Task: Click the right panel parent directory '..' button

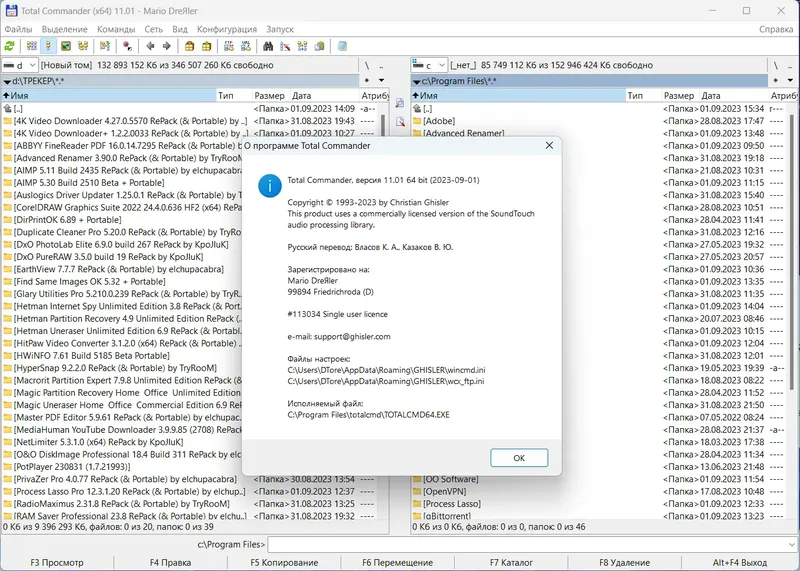Action: pyautogui.click(x=790, y=65)
